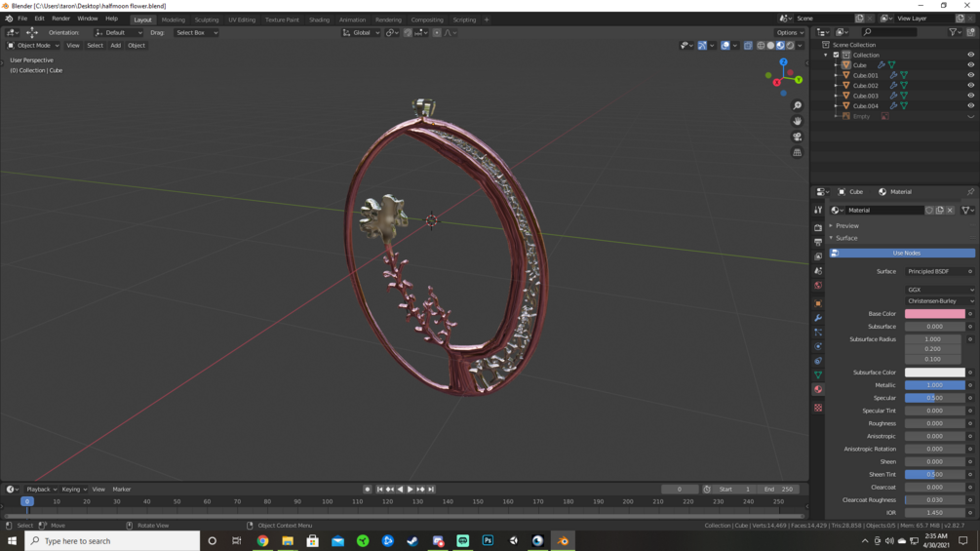Open the Scene properties tab

click(818, 271)
